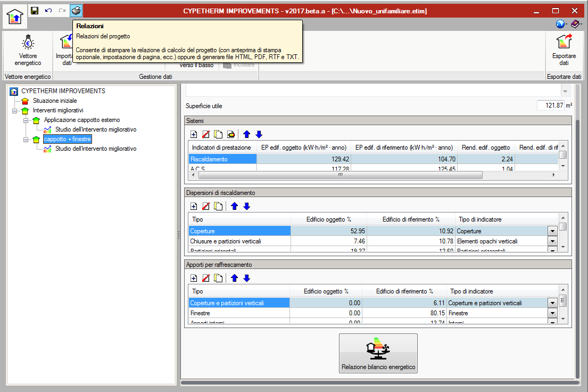Delete row in Dispersioni di riscaldamento

(x=206, y=206)
